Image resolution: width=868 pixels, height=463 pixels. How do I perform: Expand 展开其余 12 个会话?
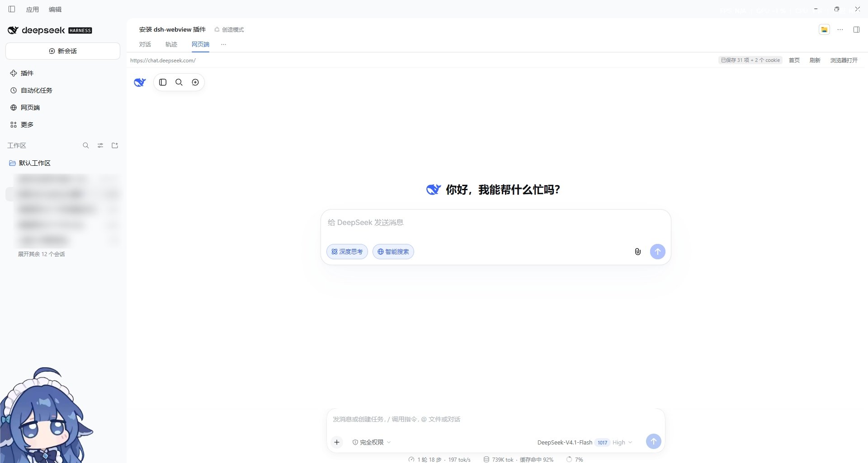42,254
